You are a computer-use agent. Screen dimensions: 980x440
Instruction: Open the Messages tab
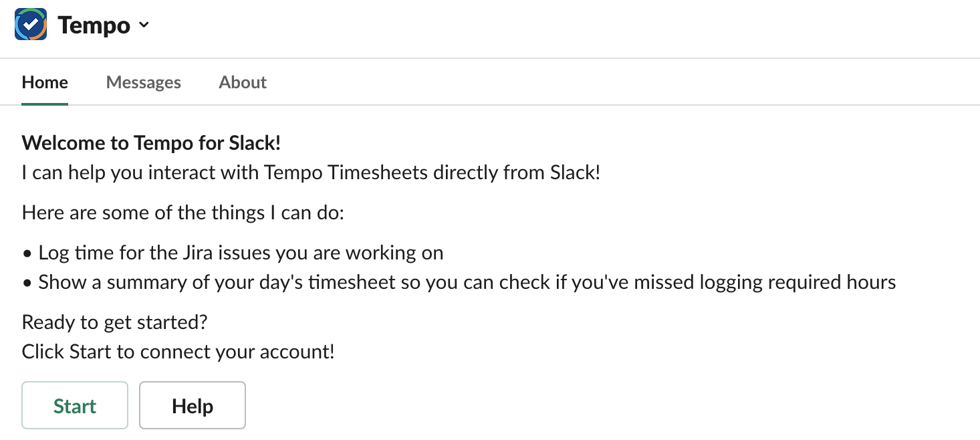click(144, 82)
